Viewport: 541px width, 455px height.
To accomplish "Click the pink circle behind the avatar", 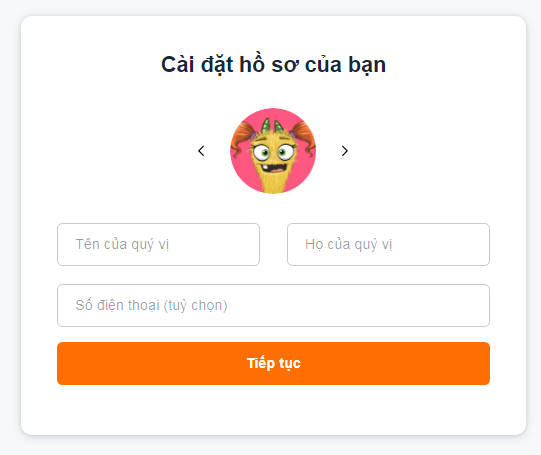I will (x=273, y=151).
